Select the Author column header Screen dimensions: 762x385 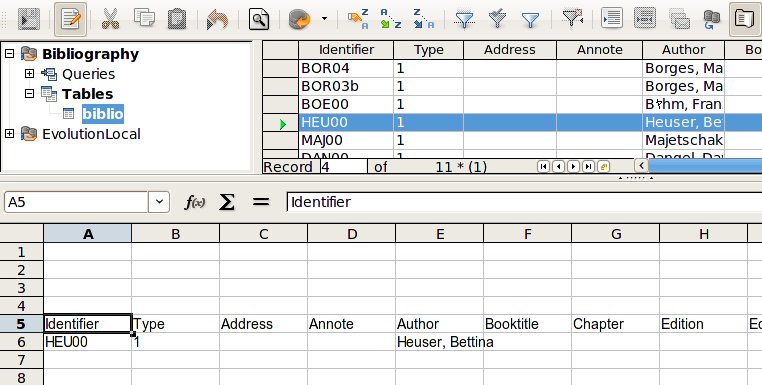pyautogui.click(x=683, y=50)
